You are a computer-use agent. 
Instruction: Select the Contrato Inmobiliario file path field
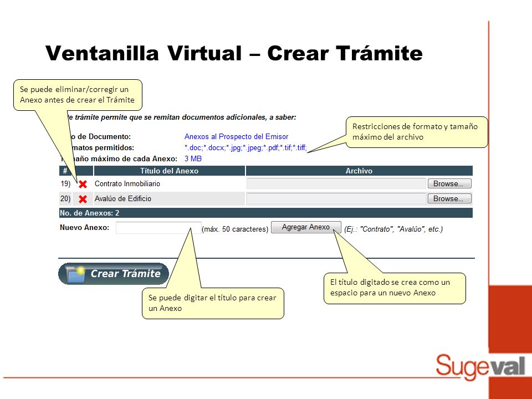(x=336, y=183)
